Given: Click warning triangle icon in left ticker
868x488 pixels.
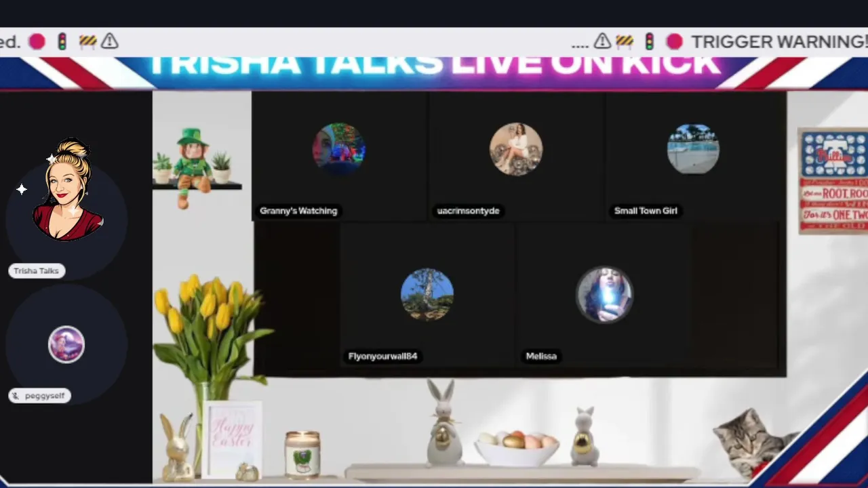Looking at the screenshot, I should [110, 42].
